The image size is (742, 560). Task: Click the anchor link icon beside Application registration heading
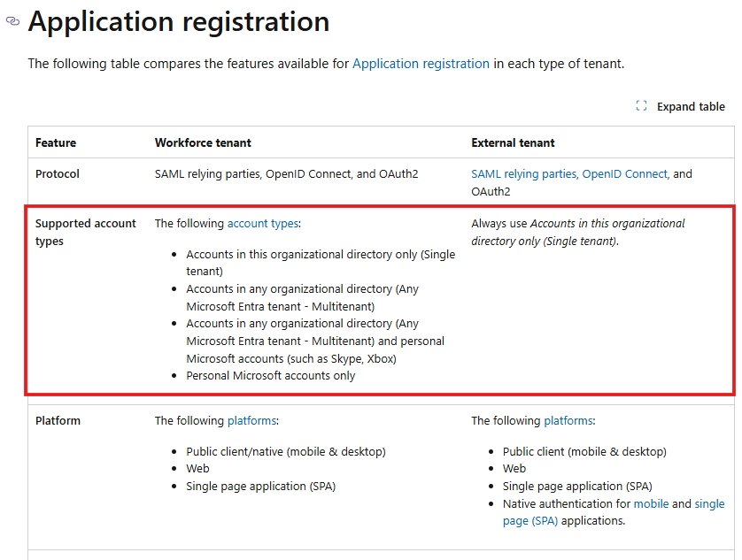[x=12, y=21]
